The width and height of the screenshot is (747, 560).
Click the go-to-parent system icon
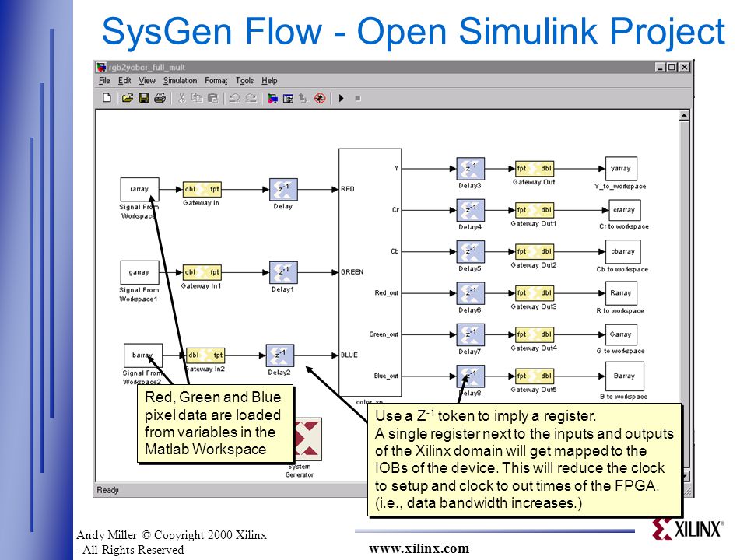click(303, 99)
